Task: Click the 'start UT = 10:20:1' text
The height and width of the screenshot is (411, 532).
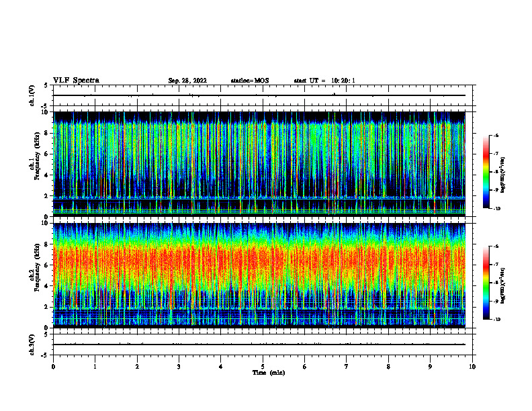Action: pos(324,81)
